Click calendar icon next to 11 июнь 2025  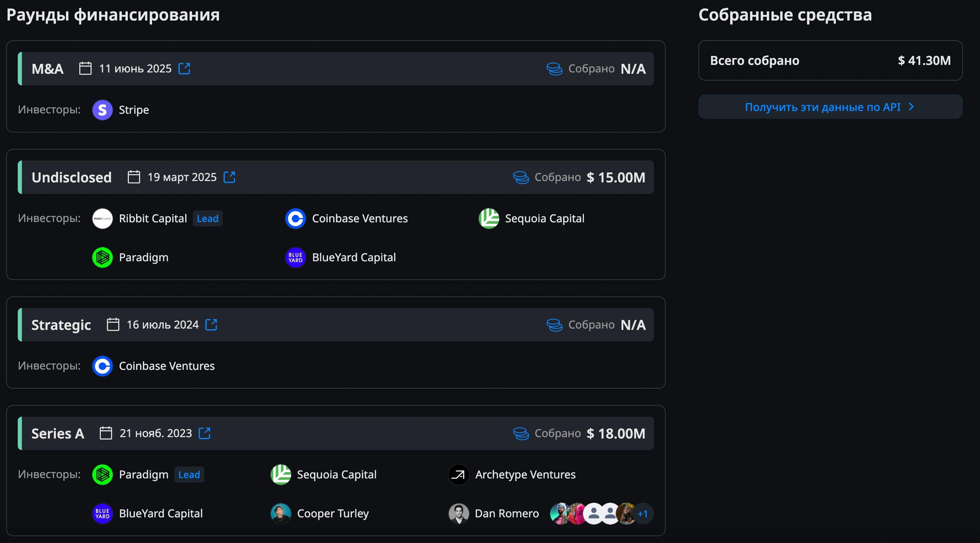[85, 68]
